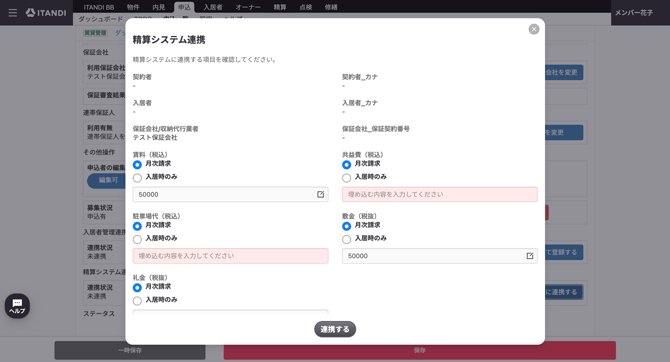Click the 連携する button

point(335,329)
